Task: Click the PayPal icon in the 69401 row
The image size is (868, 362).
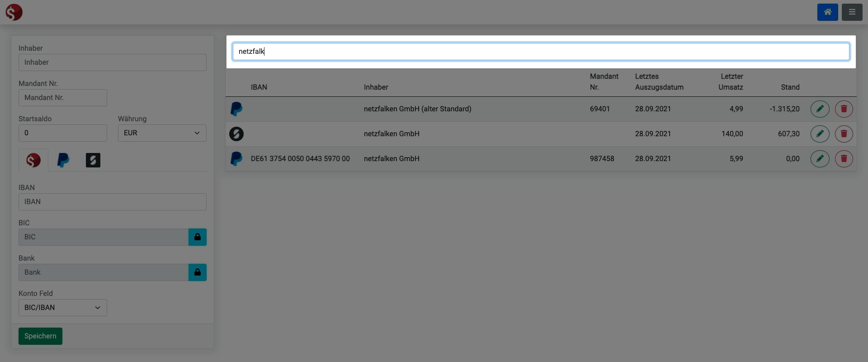Action: pos(236,109)
